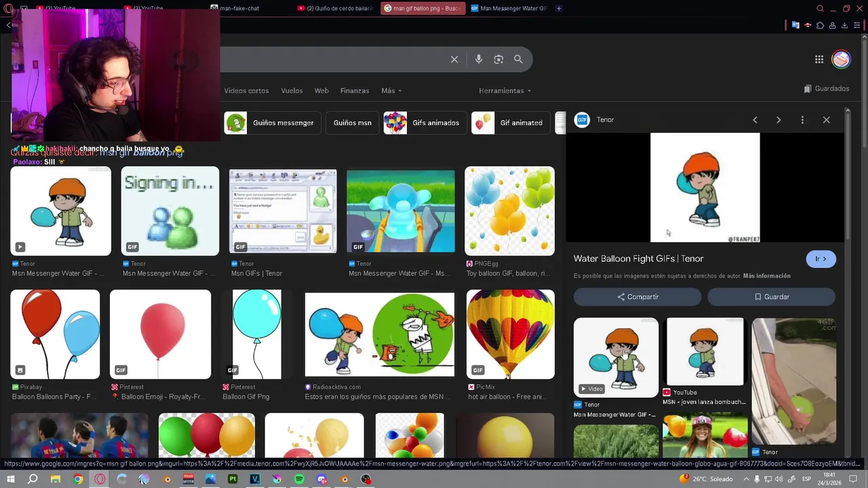The image size is (868, 488).
Task: Switch to the Guiño de cerdo bailarín tab
Action: pyautogui.click(x=336, y=8)
